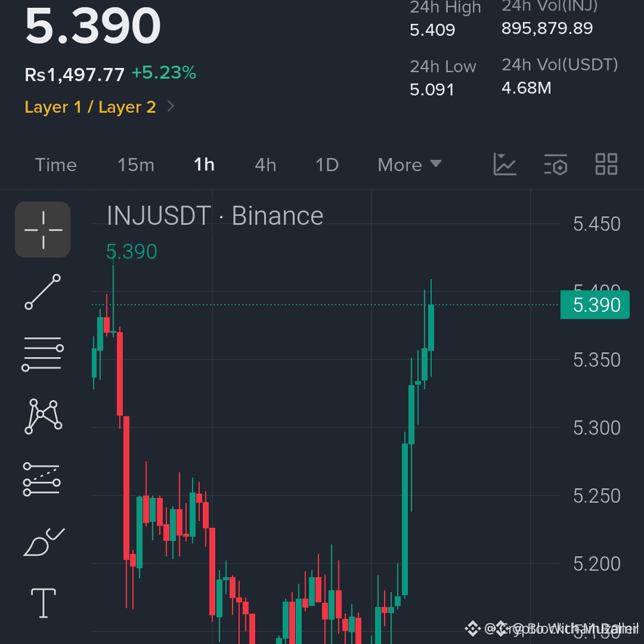Select the horizontal lines tool
The height and width of the screenshot is (644, 644).
43,354
